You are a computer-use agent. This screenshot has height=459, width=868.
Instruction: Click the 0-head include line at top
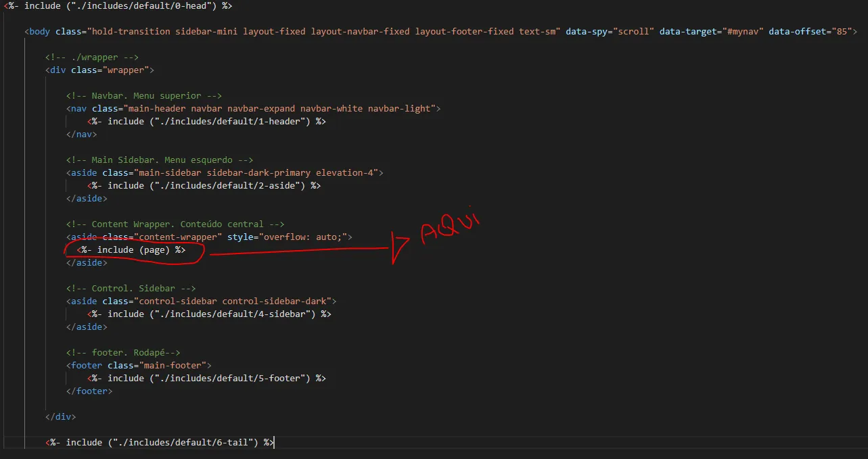pos(118,5)
